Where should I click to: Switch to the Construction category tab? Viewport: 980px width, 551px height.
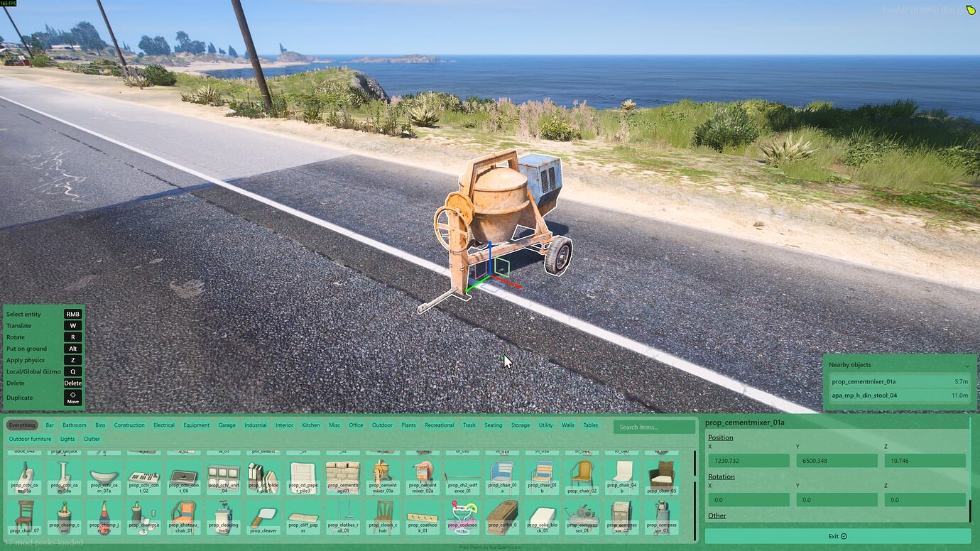coord(129,425)
